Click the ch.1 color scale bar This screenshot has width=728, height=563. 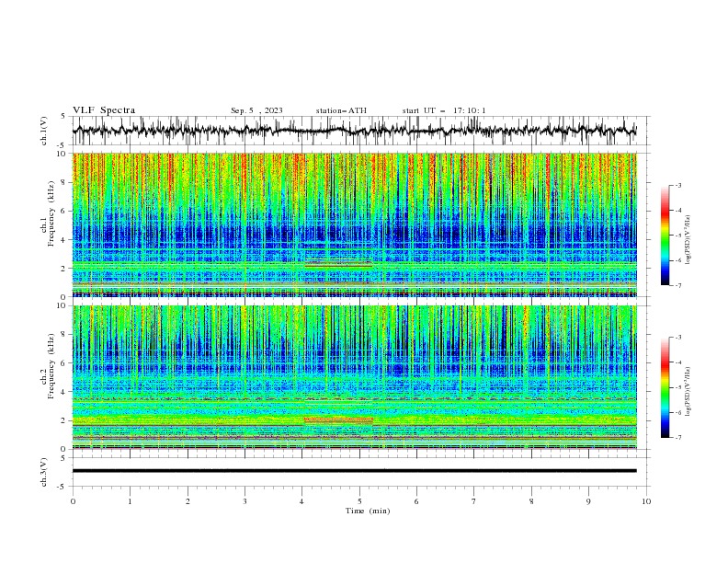point(665,236)
